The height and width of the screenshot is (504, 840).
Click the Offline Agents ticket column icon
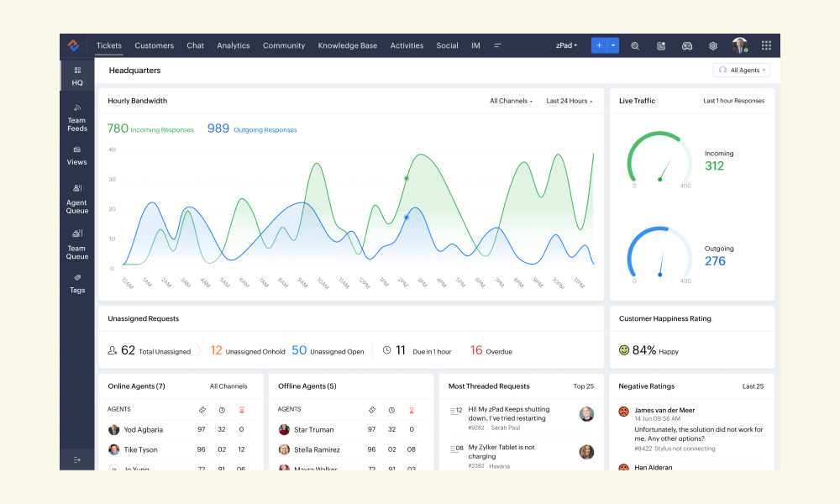372,410
